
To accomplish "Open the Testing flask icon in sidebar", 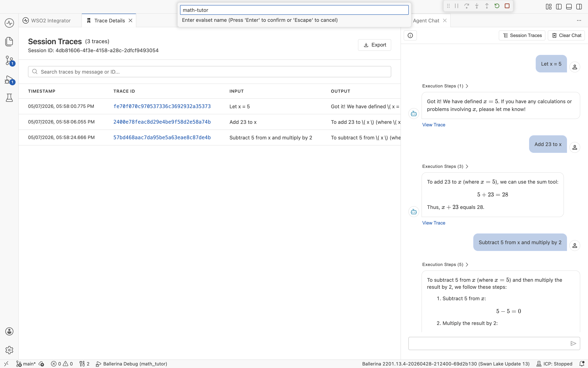I will coord(9,98).
